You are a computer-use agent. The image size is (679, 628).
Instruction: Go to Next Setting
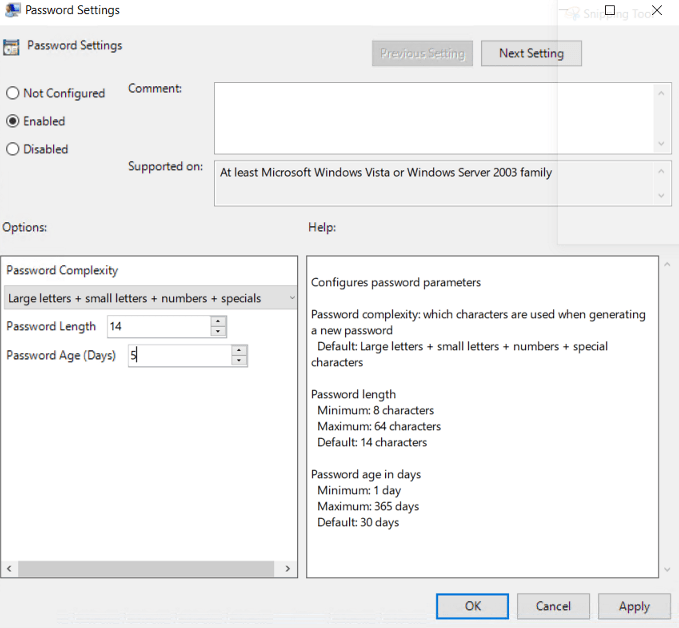(531, 53)
